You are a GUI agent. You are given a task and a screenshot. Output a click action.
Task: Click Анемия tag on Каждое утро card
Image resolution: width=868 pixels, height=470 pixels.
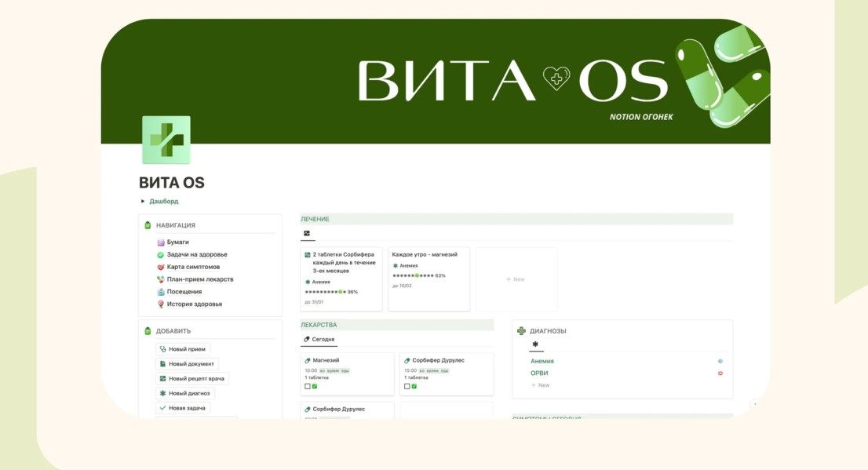(405, 266)
